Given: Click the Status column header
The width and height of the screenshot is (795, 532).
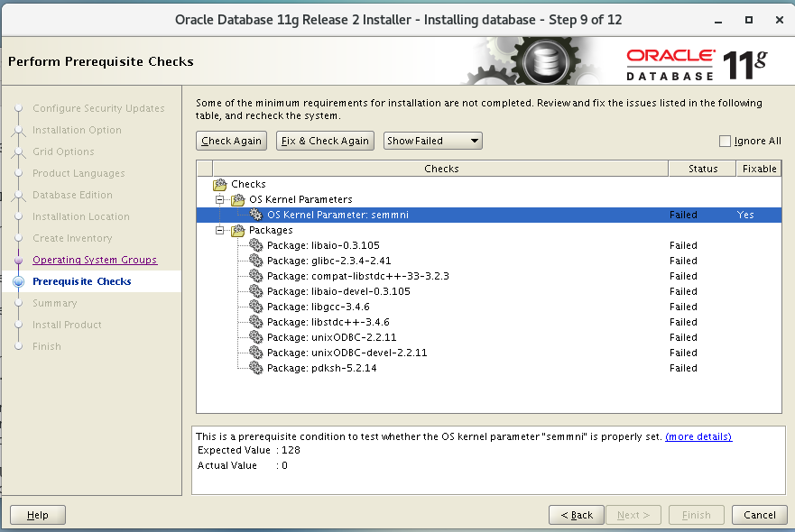Looking at the screenshot, I should [x=703, y=169].
